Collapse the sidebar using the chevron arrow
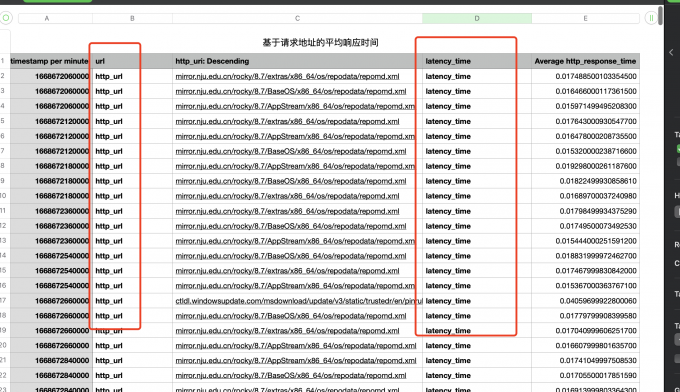This screenshot has height=392, width=680. [x=671, y=52]
